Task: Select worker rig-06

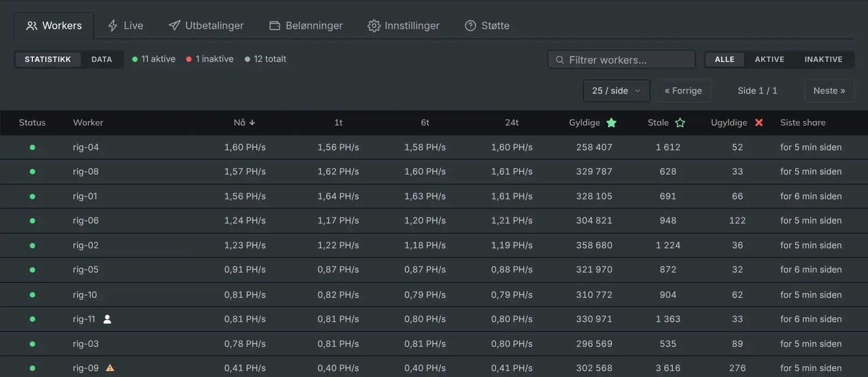Action: coord(86,221)
